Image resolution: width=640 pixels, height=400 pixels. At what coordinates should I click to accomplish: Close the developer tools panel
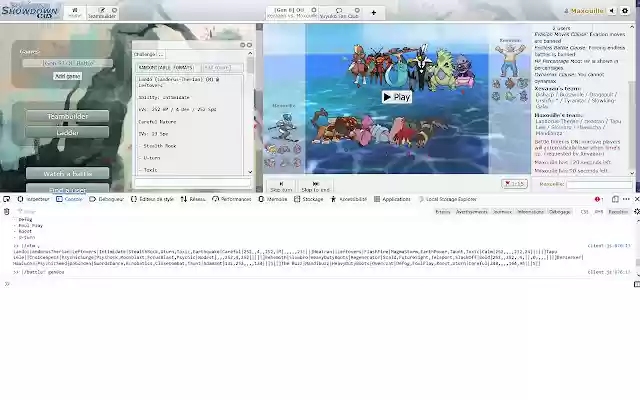pos(636,199)
